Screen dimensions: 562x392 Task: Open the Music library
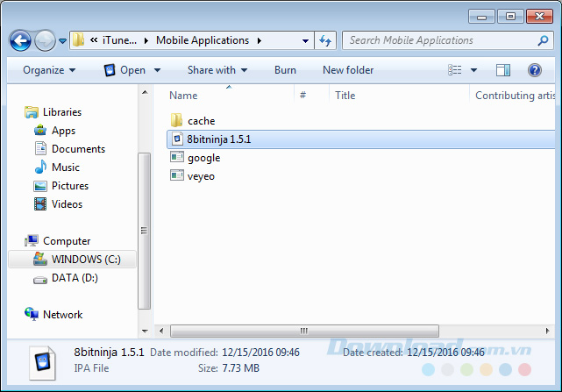pos(66,167)
